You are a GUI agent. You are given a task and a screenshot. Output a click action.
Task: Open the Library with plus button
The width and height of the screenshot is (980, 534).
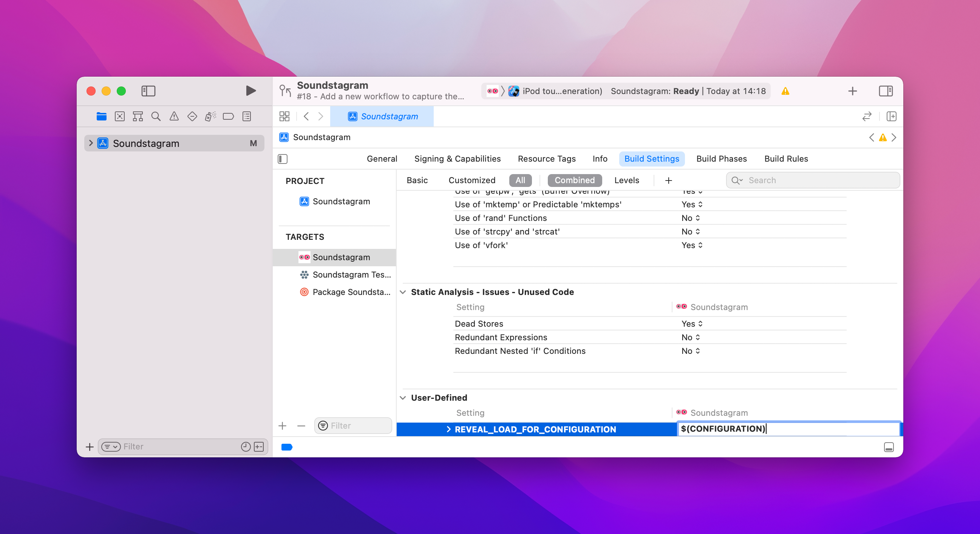click(853, 91)
